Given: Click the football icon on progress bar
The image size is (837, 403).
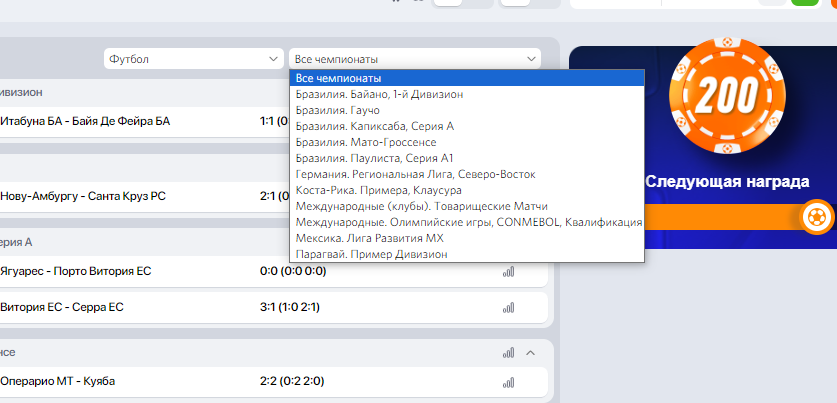Looking at the screenshot, I should pyautogui.click(x=817, y=217).
